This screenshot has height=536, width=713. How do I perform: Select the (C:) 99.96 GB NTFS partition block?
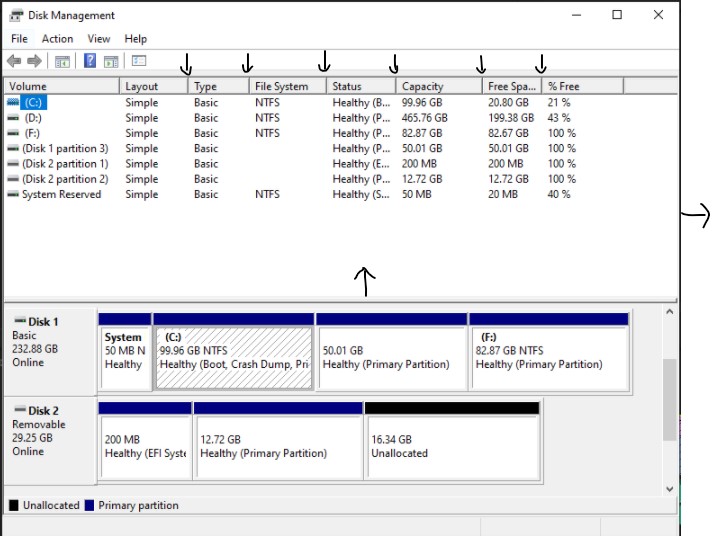tap(234, 351)
